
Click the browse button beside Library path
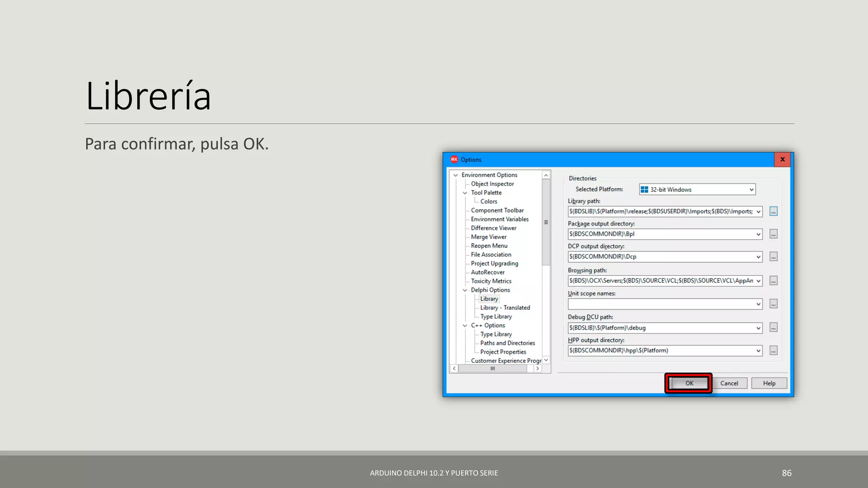(x=773, y=211)
